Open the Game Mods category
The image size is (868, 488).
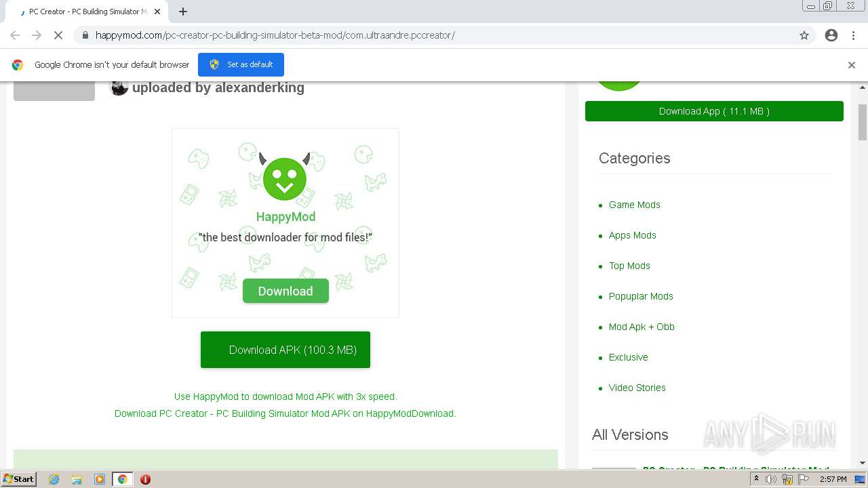634,205
